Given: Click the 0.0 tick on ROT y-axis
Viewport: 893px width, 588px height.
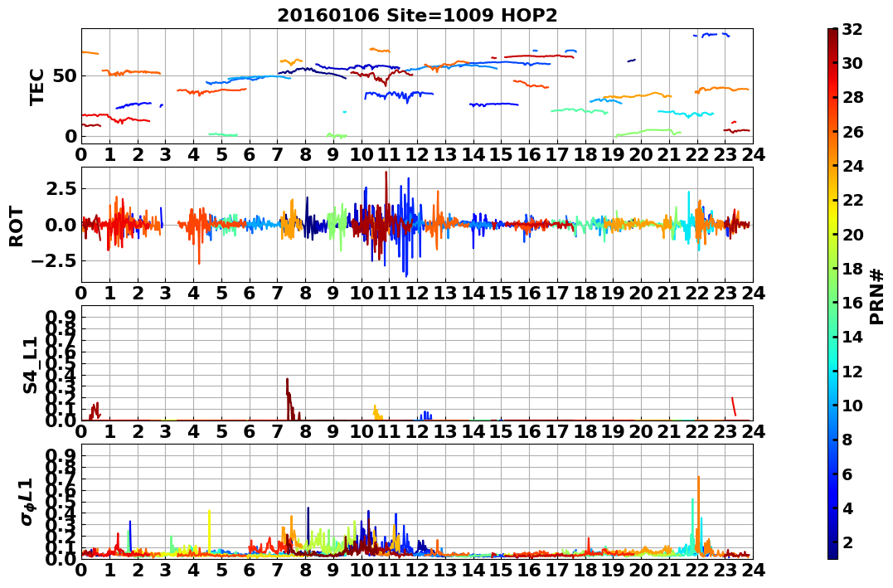Looking at the screenshot, I should coord(61,225).
